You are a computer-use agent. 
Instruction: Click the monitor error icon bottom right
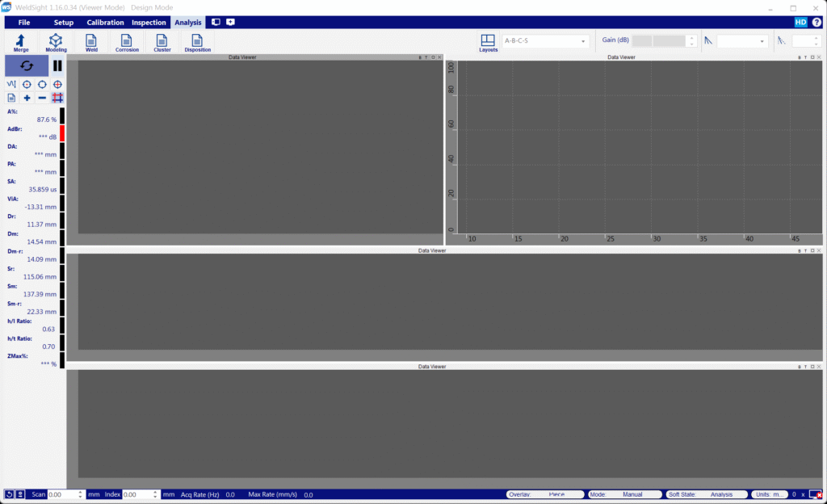point(816,494)
